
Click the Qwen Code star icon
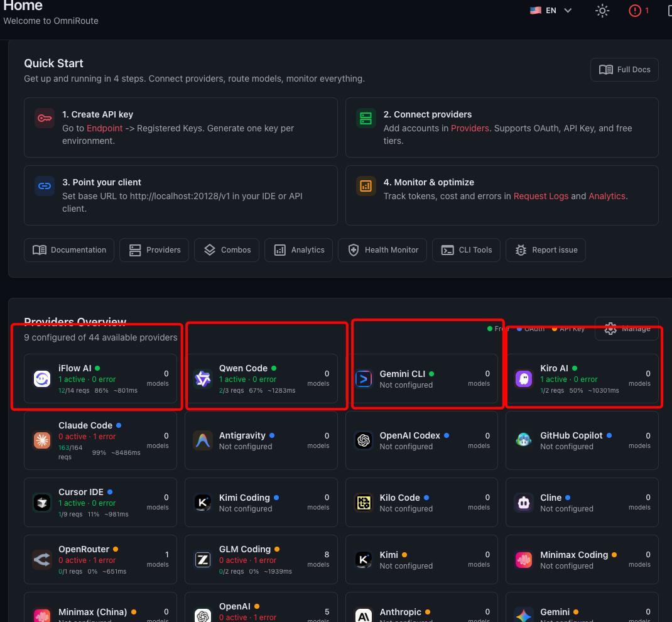tap(203, 379)
